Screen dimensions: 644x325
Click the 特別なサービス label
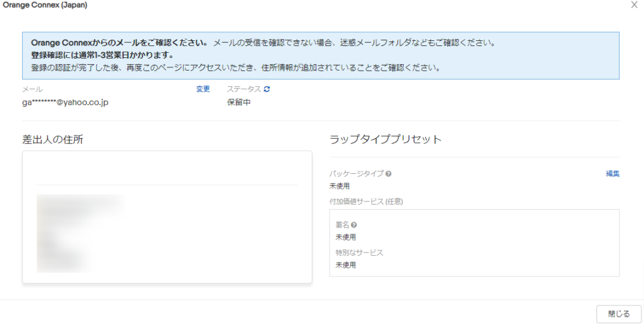tap(359, 253)
